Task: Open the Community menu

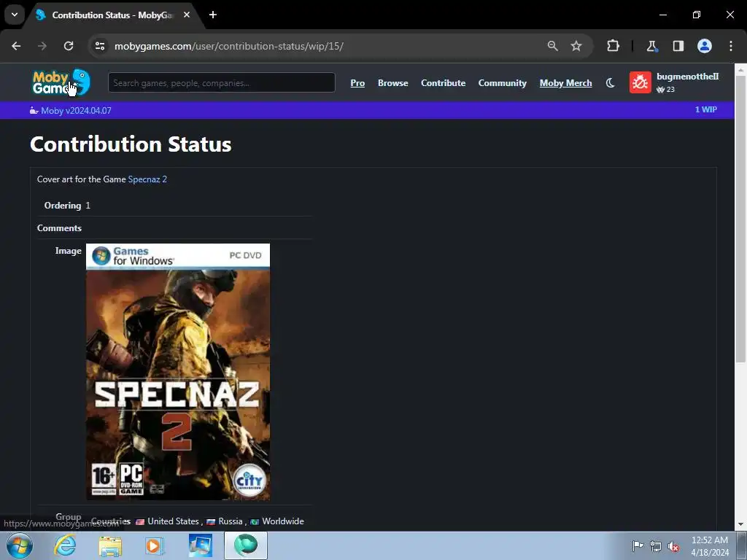Action: coord(502,83)
